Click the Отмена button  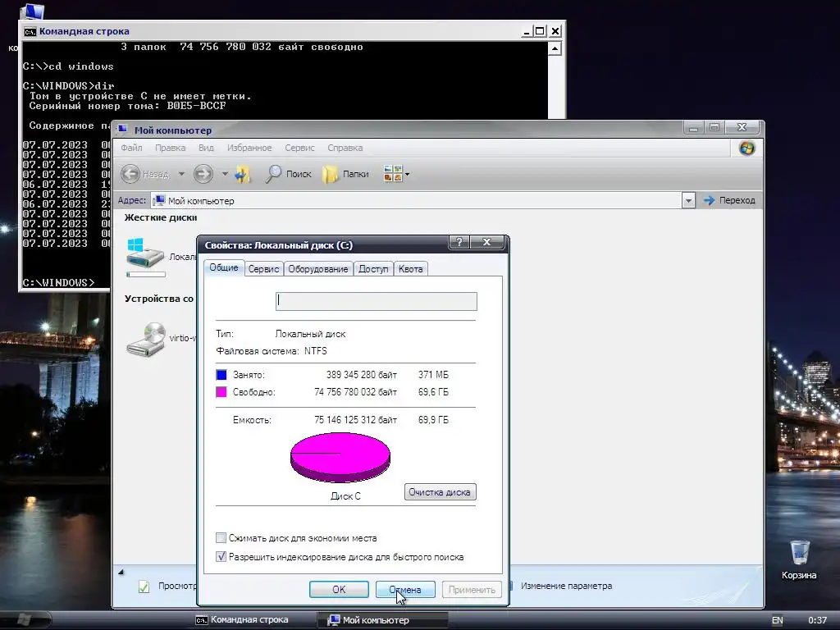[x=405, y=589]
